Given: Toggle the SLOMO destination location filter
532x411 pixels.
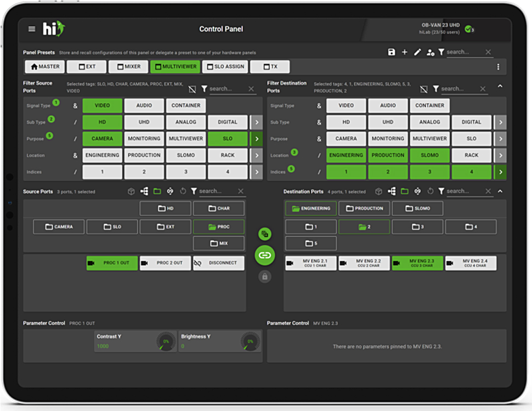Looking at the screenshot, I should [429, 155].
